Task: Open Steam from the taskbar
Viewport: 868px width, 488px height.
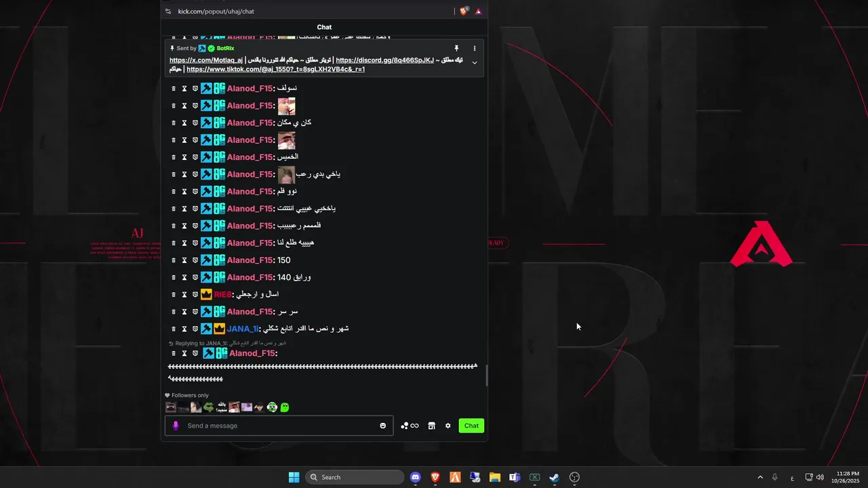Action: tap(554, 477)
